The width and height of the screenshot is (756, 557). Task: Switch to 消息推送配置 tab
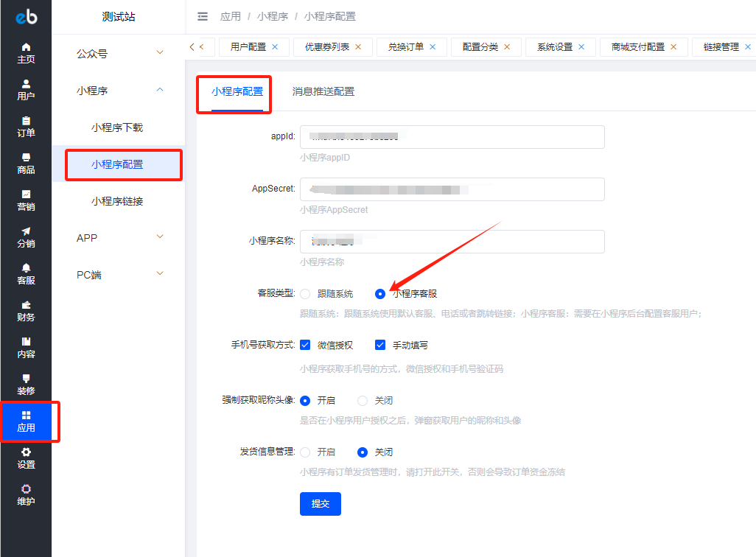[323, 91]
